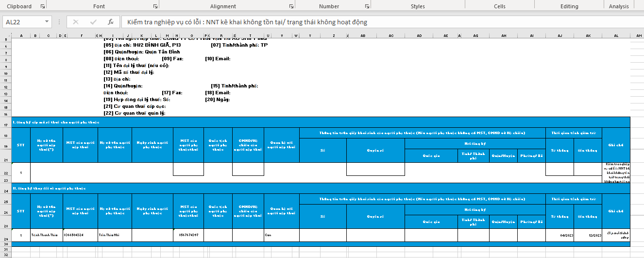Select row header 29
The width and height of the screenshot is (644, 258).
pyautogui.click(x=5, y=240)
